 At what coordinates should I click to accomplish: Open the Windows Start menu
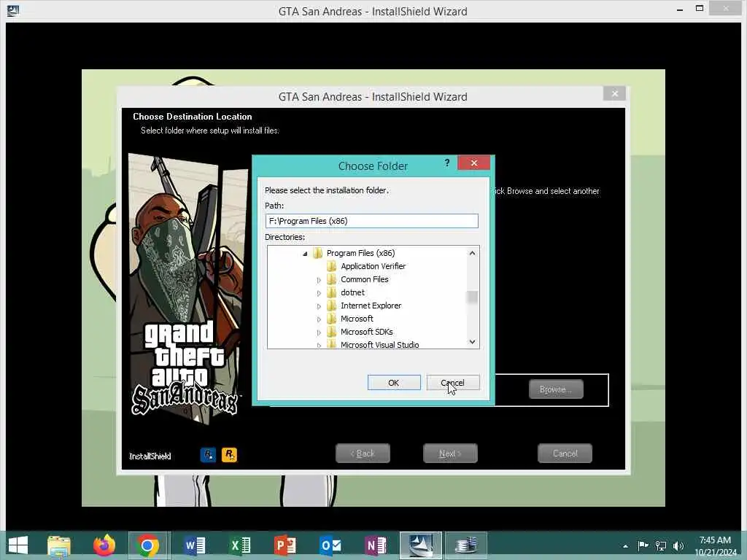click(x=18, y=545)
